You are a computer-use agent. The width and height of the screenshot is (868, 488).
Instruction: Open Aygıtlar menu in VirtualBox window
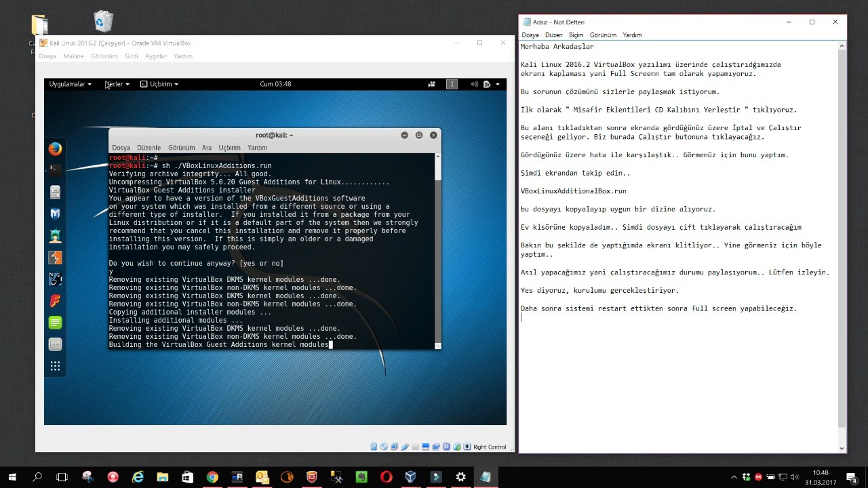[155, 56]
